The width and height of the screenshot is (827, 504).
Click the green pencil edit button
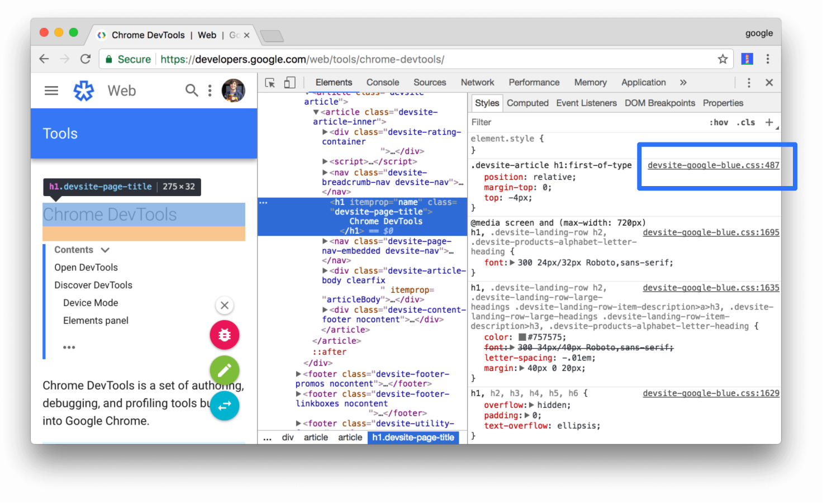225,370
